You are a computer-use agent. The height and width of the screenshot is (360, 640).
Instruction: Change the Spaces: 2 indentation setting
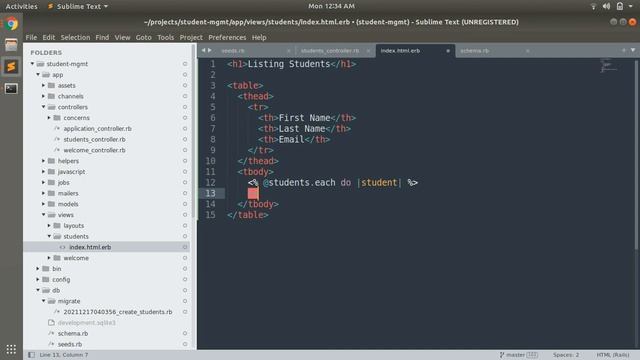[x=566, y=355]
